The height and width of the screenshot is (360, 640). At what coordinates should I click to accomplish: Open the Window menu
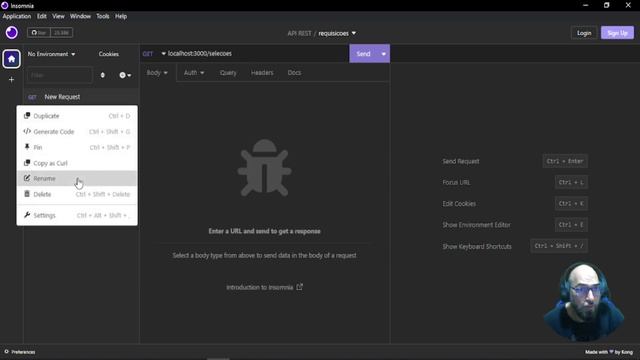(80, 16)
